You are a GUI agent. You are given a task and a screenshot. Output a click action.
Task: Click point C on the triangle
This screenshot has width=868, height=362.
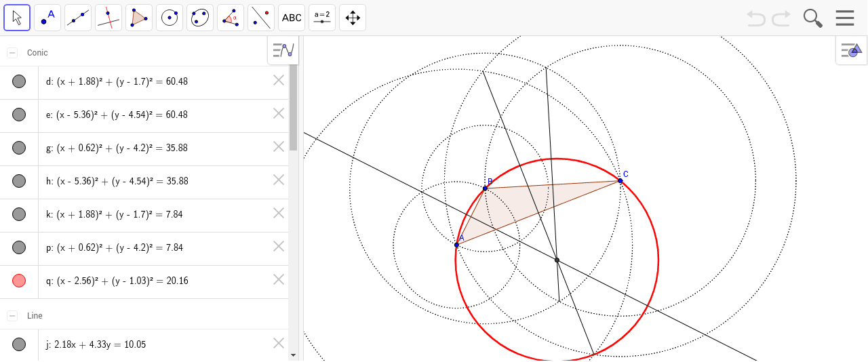620,180
